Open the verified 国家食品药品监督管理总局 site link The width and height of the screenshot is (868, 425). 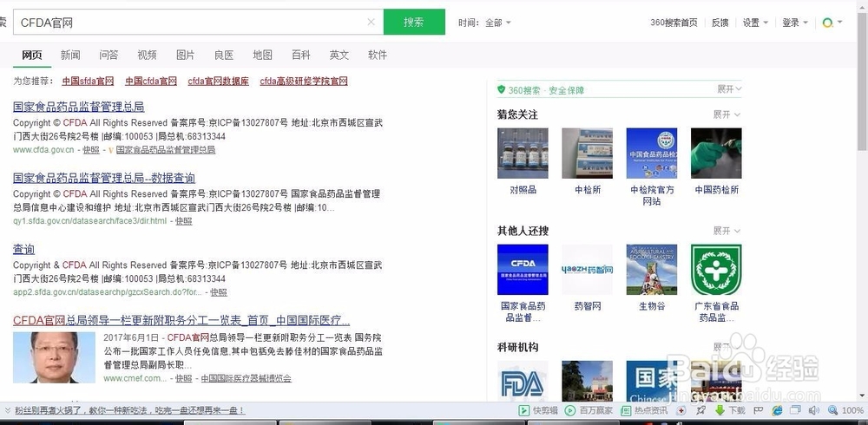(166, 150)
